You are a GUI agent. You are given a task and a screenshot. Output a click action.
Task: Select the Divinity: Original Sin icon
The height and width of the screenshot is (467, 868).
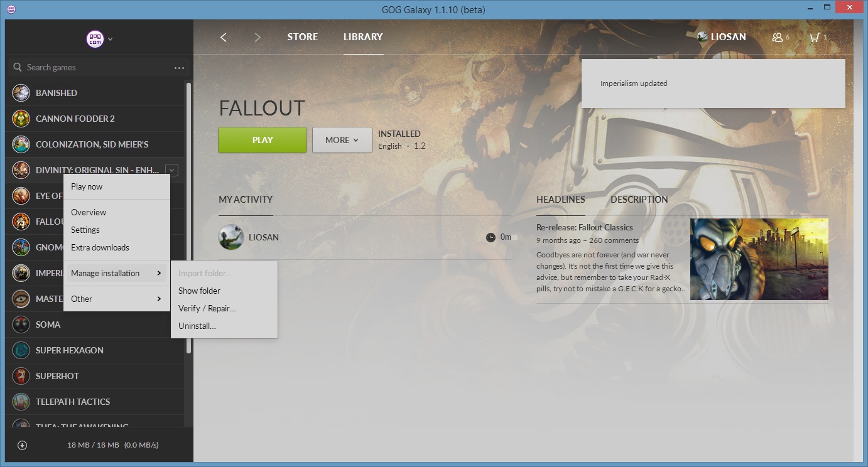click(x=21, y=170)
